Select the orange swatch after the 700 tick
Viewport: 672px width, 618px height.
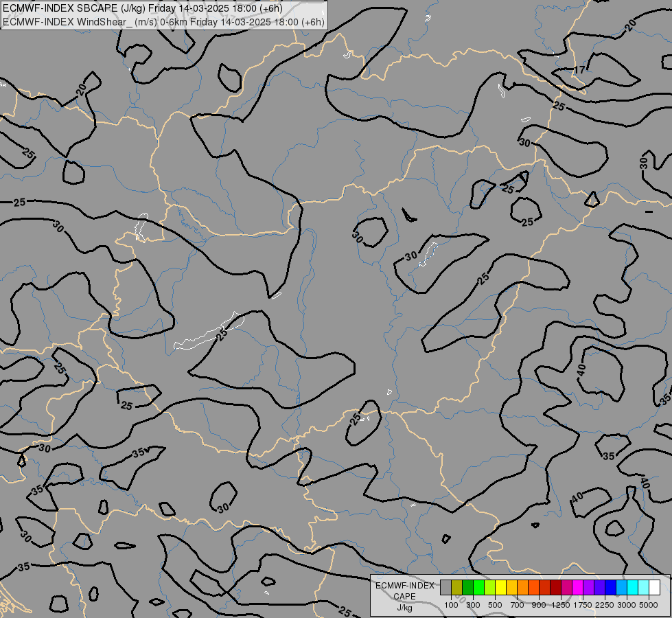(x=523, y=588)
